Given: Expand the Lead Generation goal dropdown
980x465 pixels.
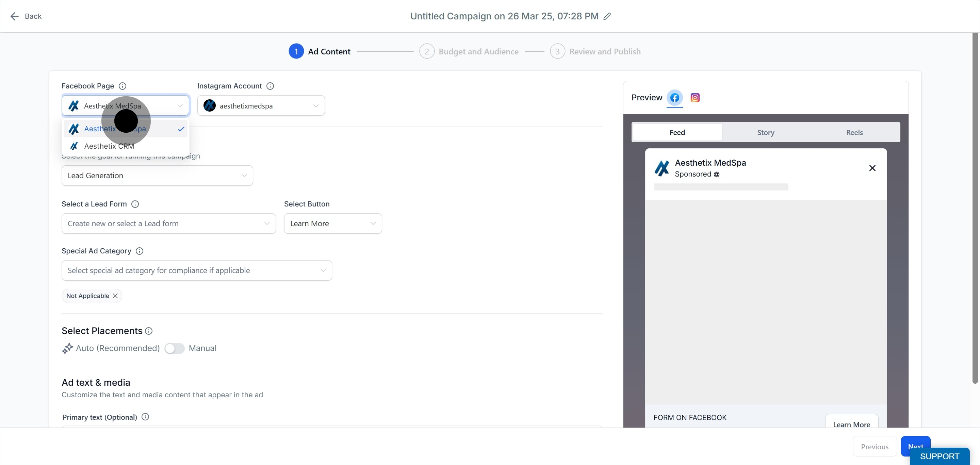Looking at the screenshot, I should [157, 176].
